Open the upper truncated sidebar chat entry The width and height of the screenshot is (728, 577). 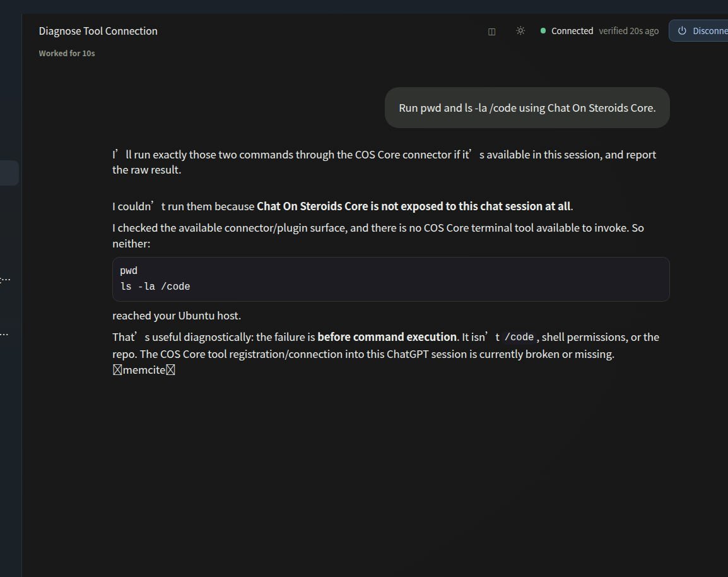5,279
